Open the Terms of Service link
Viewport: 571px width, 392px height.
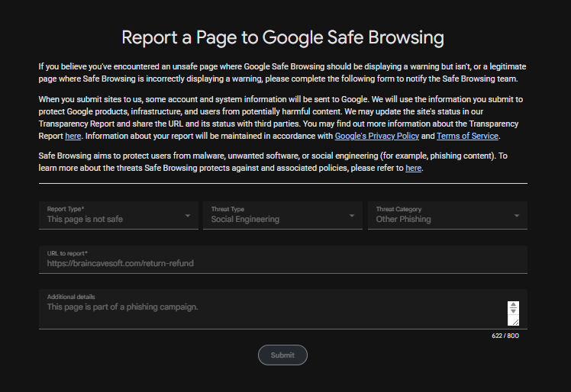[x=468, y=136]
